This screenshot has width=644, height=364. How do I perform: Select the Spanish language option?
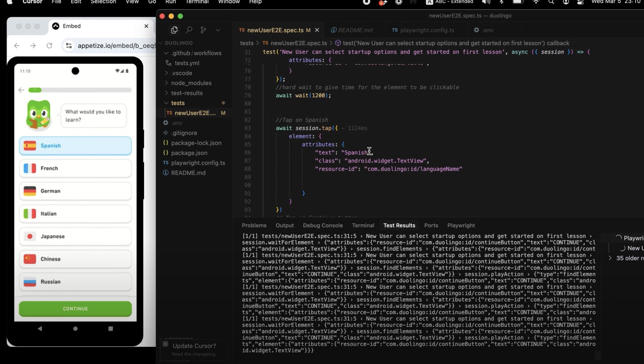[x=75, y=146]
